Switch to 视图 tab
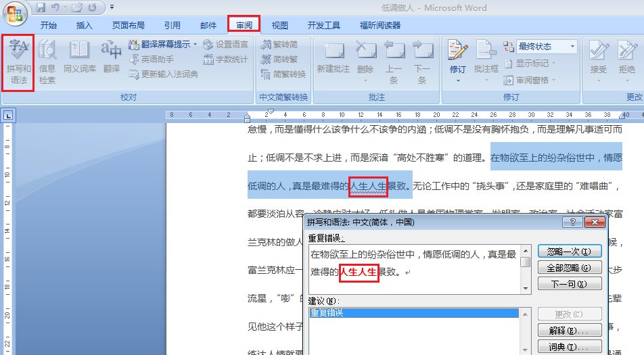The height and width of the screenshot is (355, 644). 279,26
